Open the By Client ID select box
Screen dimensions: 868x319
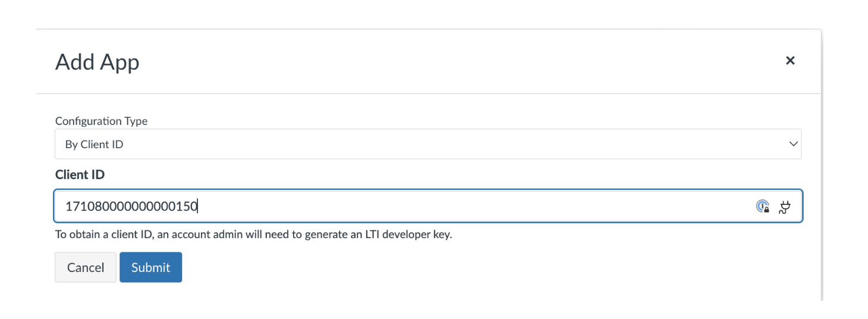click(428, 144)
